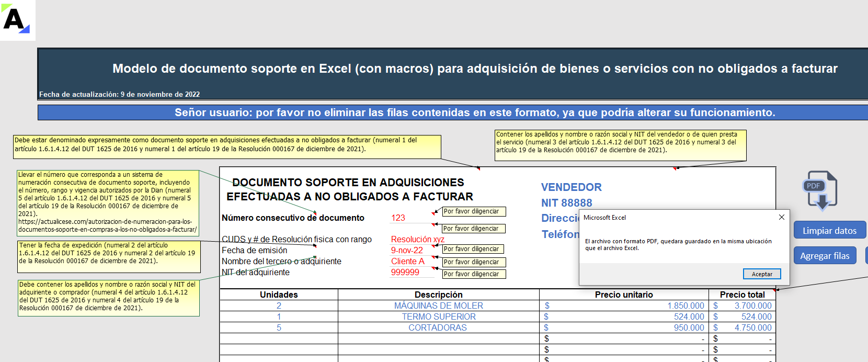Click the Limpiar datos button
This screenshot has height=362, width=868.
pos(829,230)
